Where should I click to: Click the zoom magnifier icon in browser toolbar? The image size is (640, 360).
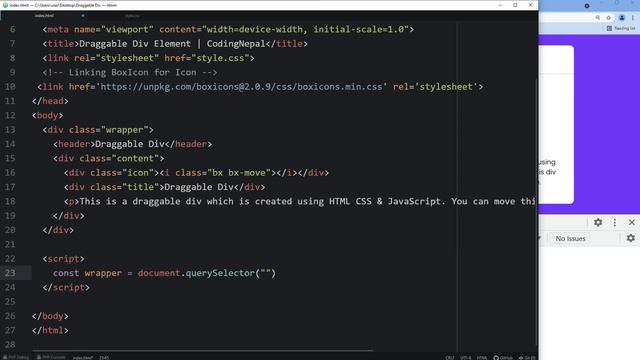point(598,18)
